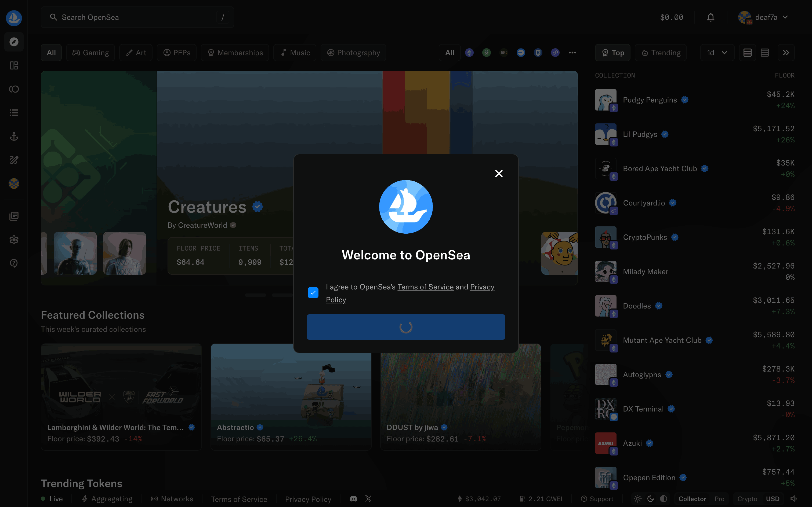Click the Ethereum chain filter icon
The image size is (812, 507).
pos(469,53)
